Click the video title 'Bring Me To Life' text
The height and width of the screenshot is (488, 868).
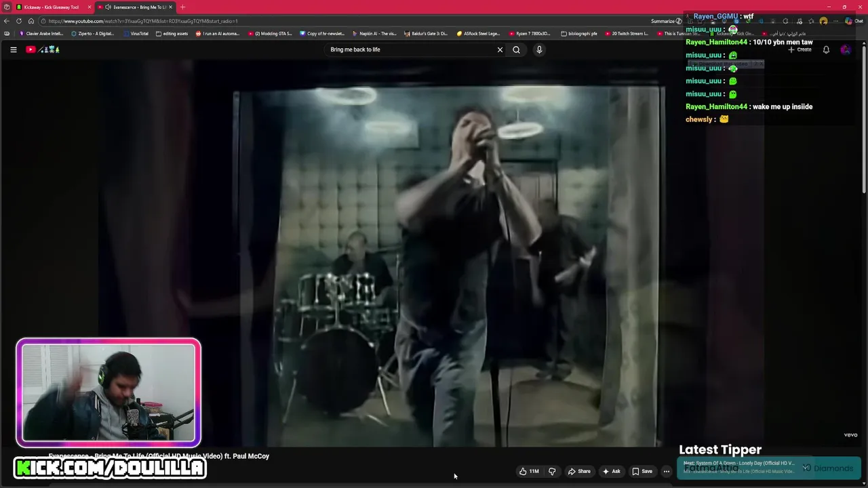[157, 456]
